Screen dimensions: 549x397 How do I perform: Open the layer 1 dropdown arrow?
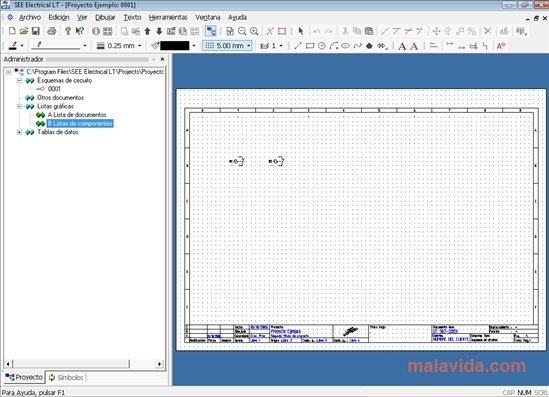tap(281, 46)
